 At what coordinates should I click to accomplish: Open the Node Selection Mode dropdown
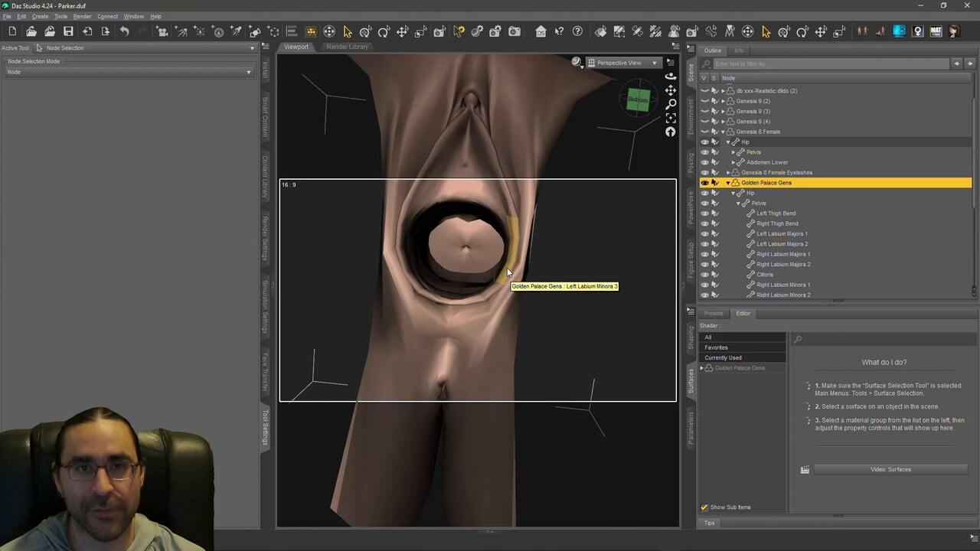[129, 72]
